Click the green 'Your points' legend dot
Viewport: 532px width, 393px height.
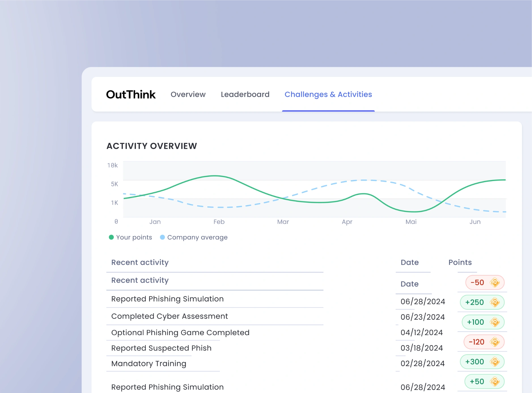coord(111,237)
